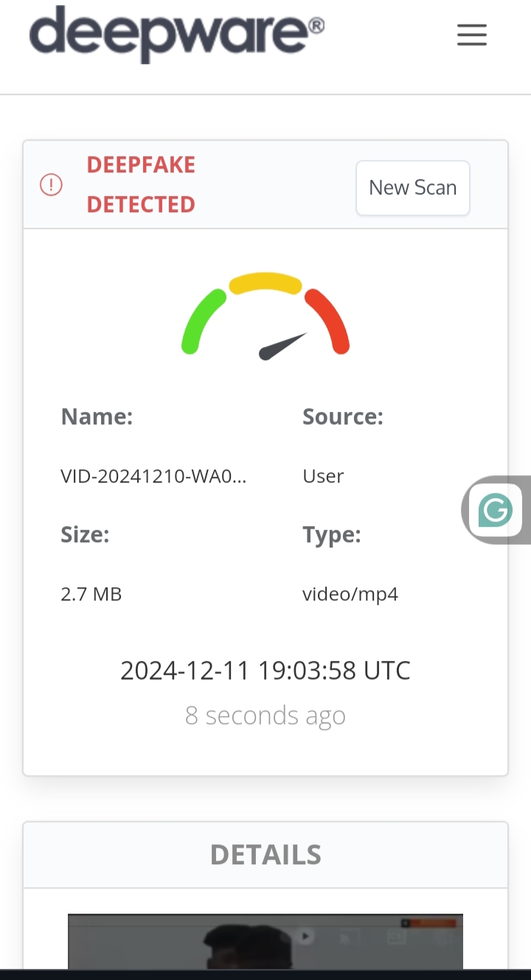Click the yellow gauge segment
This screenshot has width=531, height=980.
pyautogui.click(x=265, y=283)
